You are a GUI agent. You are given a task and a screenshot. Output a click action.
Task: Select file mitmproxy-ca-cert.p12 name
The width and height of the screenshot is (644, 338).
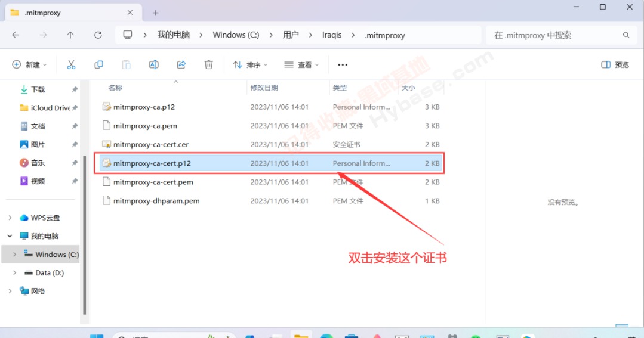pyautogui.click(x=152, y=163)
